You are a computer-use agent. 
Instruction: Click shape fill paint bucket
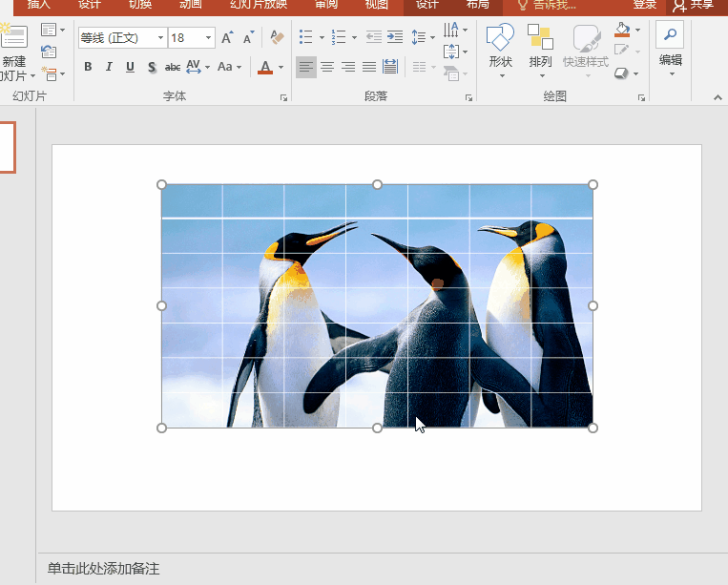(622, 30)
